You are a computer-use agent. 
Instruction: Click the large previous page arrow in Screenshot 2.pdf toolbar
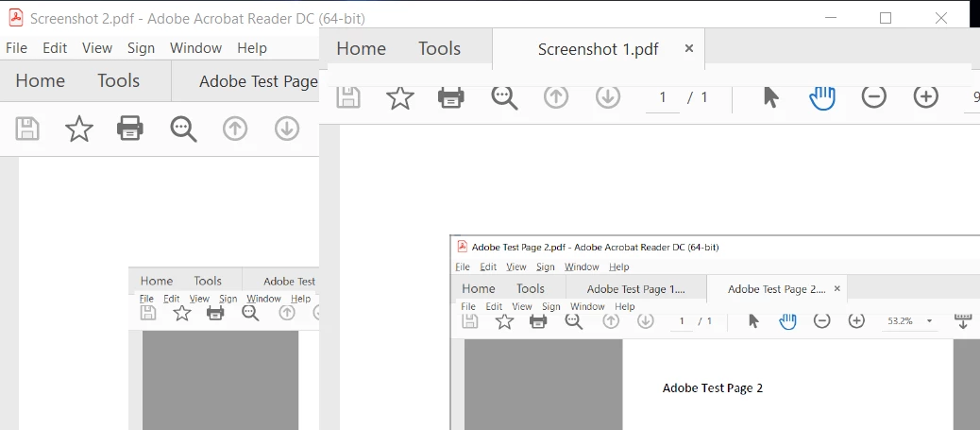click(235, 129)
